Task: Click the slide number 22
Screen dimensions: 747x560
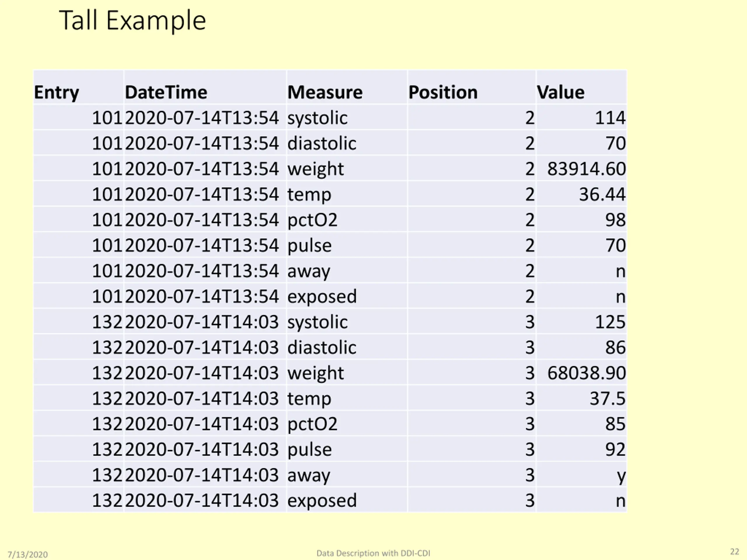Action: pos(734,552)
